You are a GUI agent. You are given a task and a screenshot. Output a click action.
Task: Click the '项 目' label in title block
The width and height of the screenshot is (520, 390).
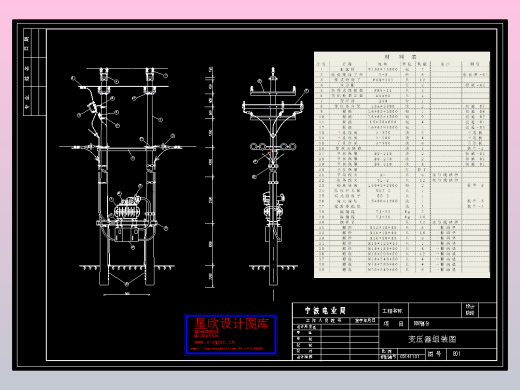pyautogui.click(x=393, y=324)
